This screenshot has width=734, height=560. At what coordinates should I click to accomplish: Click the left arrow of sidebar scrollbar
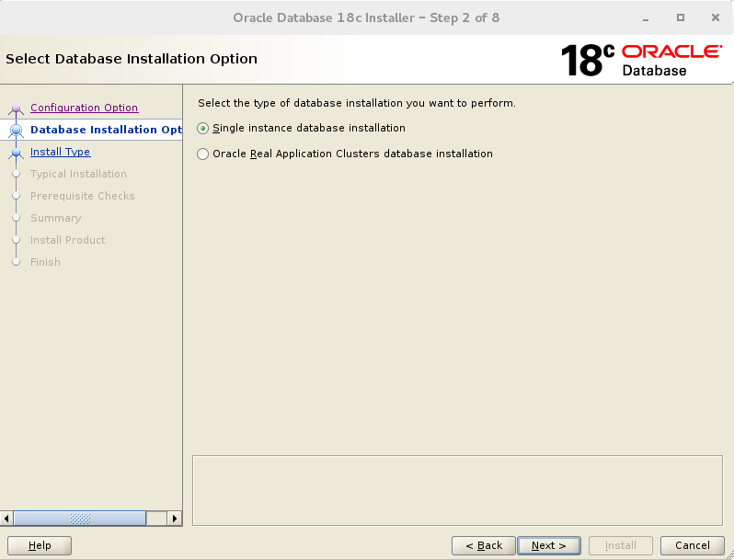[6, 519]
